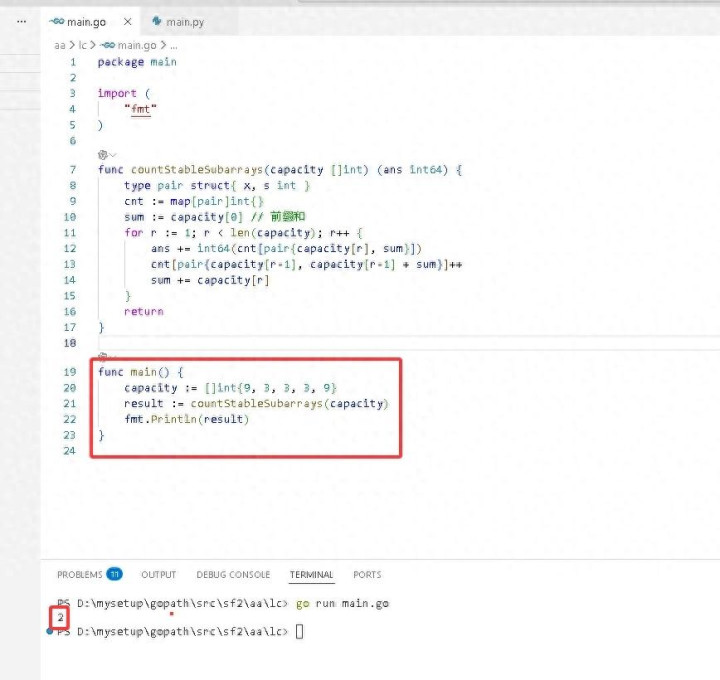
Task: Click the capacity slice literal on line 20
Action: click(x=270, y=388)
